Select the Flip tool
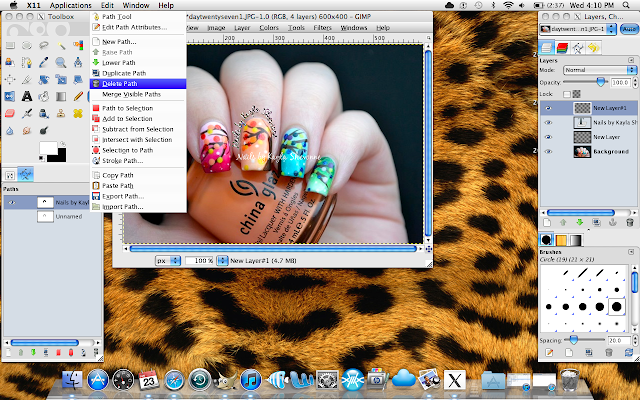The height and width of the screenshot is (400, 640). click(10, 96)
